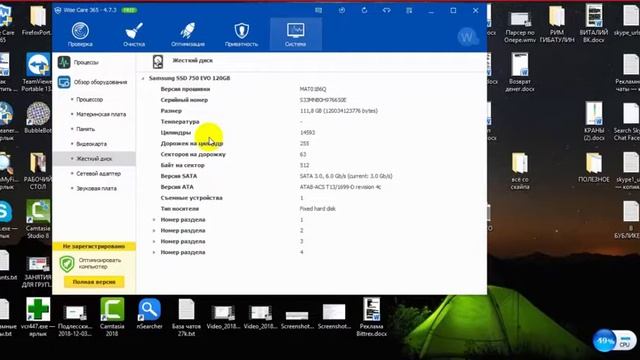The height and width of the screenshot is (360, 640).
Task: Click the Версия ATA row label
Action: tap(177, 187)
